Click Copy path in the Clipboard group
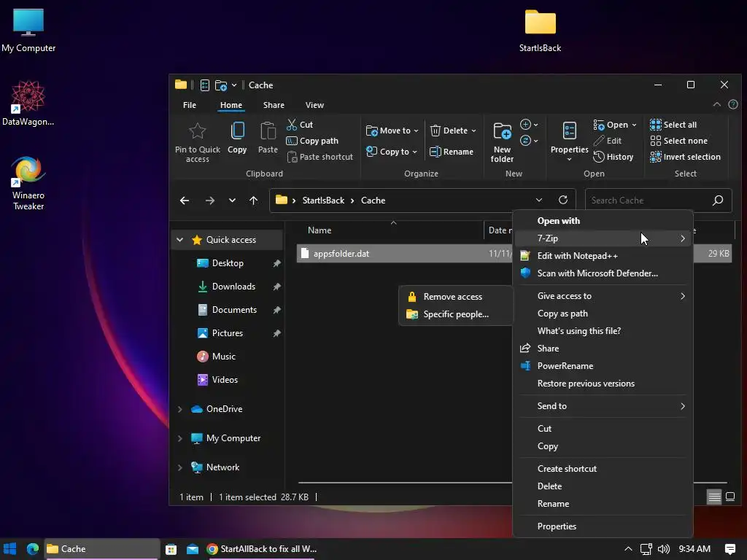This screenshot has height=560, width=747. pyautogui.click(x=312, y=141)
